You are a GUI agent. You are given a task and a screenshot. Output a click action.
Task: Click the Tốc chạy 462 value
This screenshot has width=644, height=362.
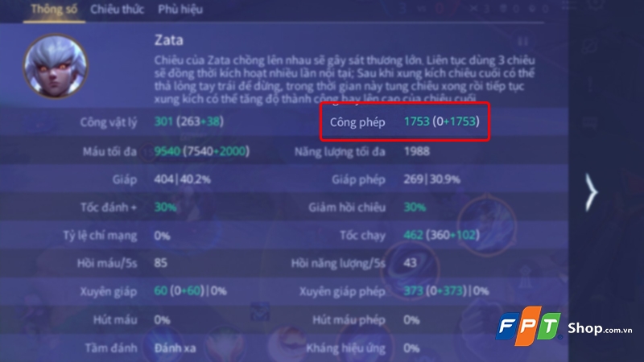tap(441, 235)
